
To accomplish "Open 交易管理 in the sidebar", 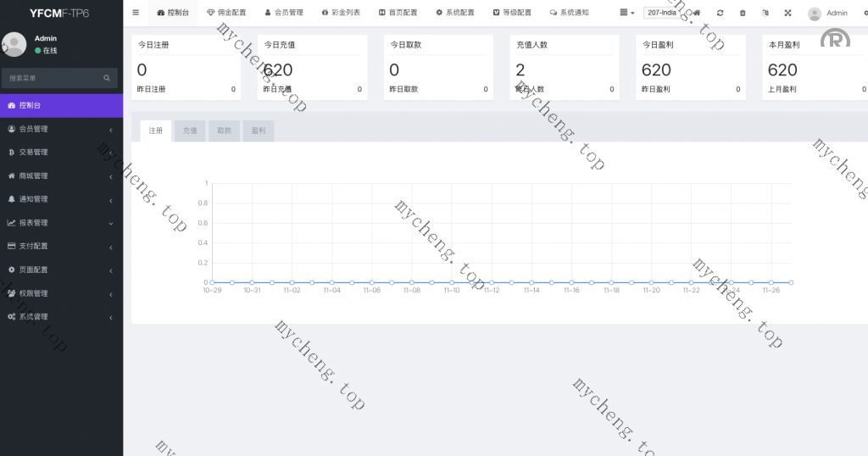I will pos(61,153).
